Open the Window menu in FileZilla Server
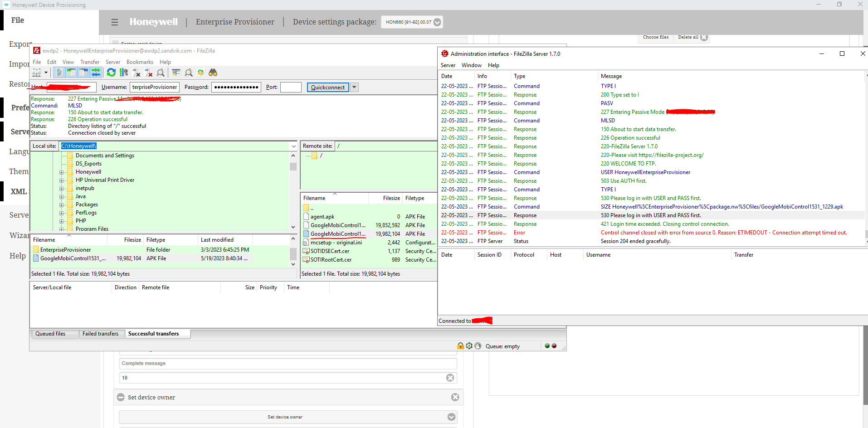 click(x=472, y=65)
